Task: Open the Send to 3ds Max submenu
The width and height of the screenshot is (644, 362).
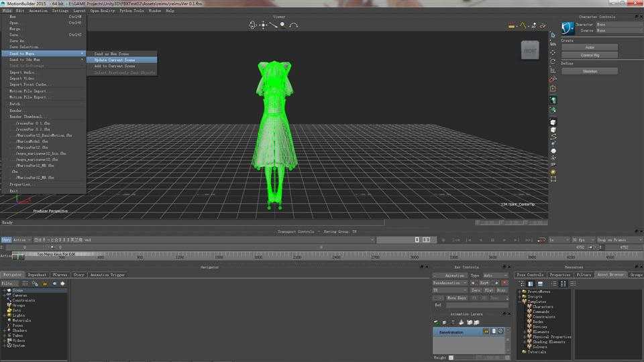Action: (44, 60)
